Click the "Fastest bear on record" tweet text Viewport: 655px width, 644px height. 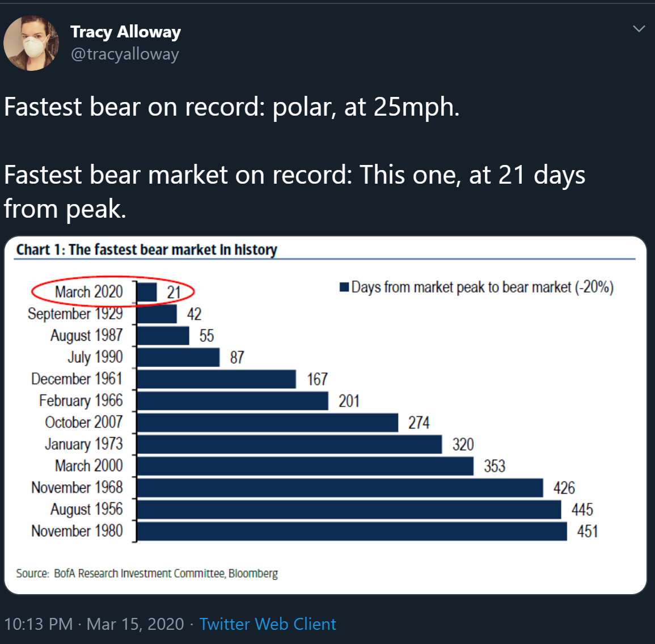tap(231, 107)
